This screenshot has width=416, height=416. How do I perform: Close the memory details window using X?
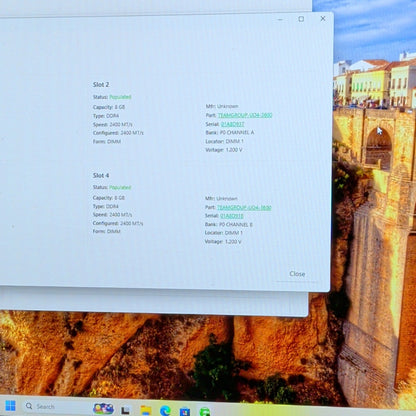(x=323, y=19)
